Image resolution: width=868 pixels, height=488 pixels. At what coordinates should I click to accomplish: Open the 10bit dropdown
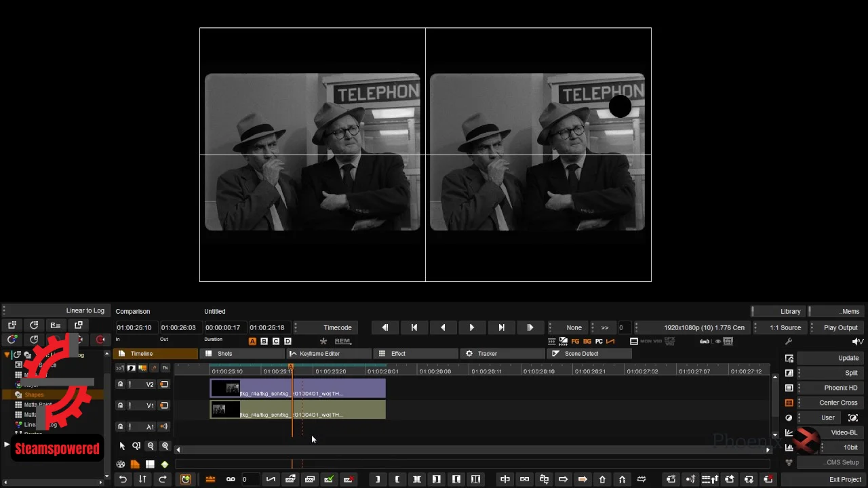pos(843,447)
